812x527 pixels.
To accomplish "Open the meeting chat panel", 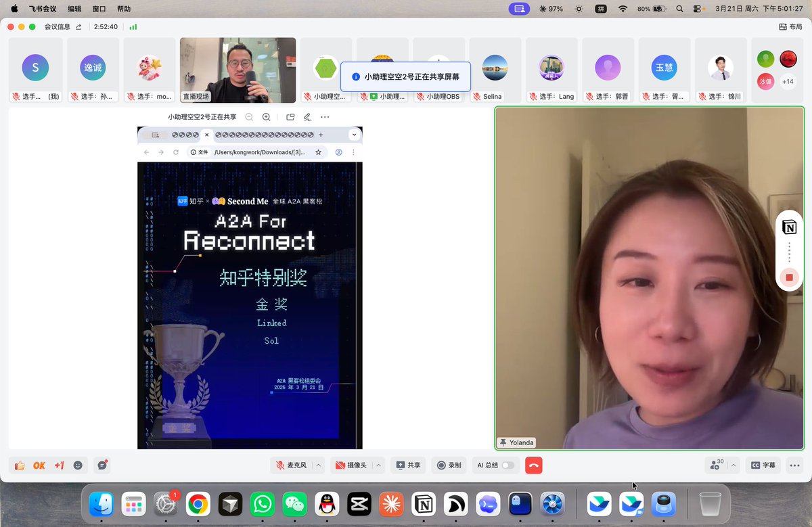I will [x=102, y=465].
